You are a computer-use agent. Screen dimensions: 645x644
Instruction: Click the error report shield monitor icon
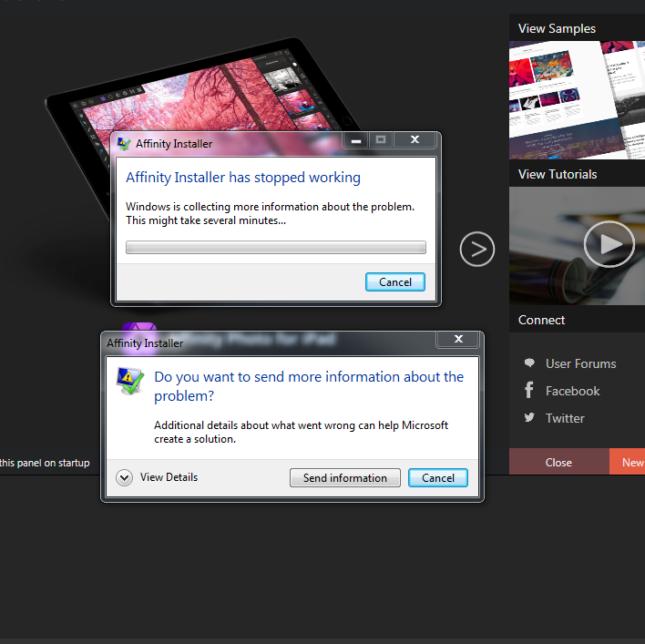pyautogui.click(x=130, y=381)
